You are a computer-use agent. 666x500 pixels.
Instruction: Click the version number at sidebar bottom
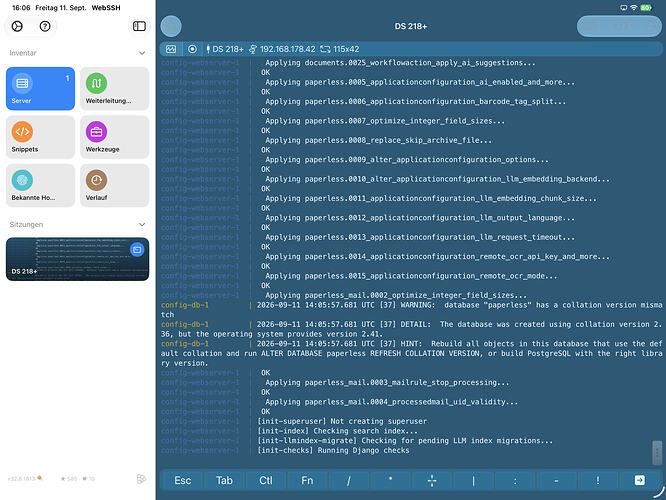point(22,479)
